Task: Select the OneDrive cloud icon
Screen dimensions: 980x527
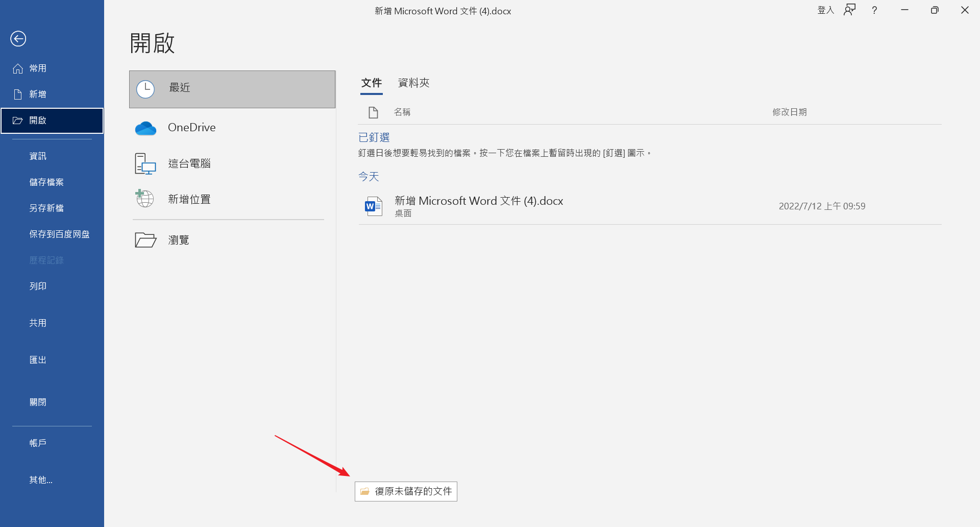Action: pos(145,128)
